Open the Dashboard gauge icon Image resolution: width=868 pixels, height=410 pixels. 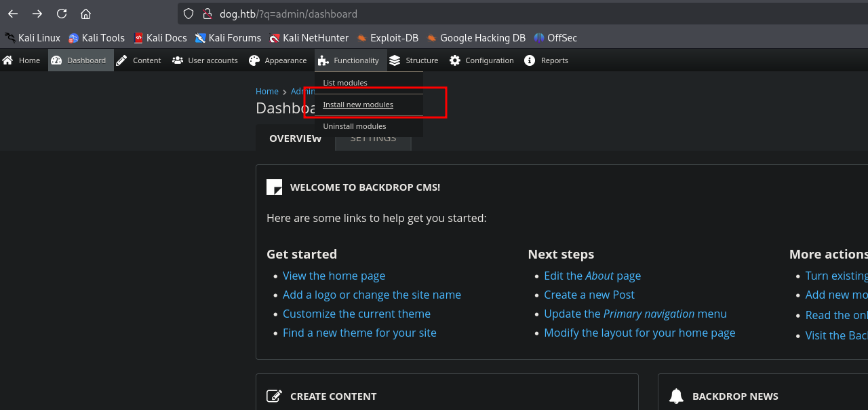[x=56, y=60]
